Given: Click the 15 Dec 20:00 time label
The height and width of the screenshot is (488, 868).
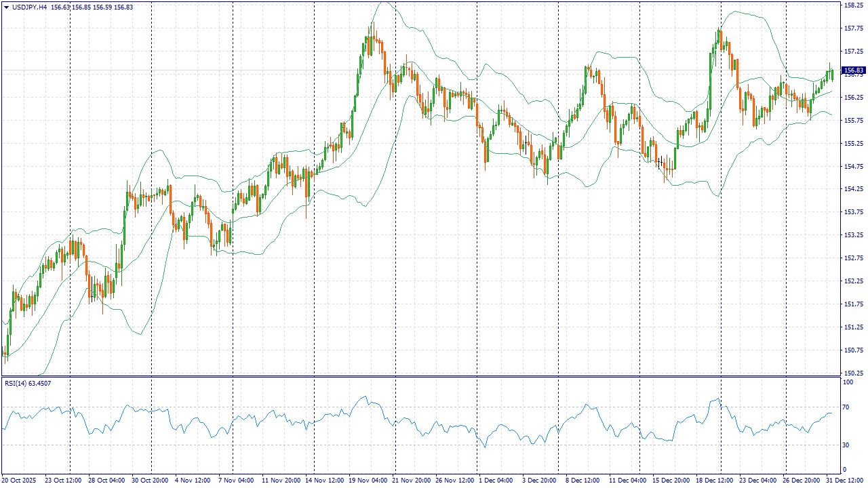Looking at the screenshot, I should 670,480.
